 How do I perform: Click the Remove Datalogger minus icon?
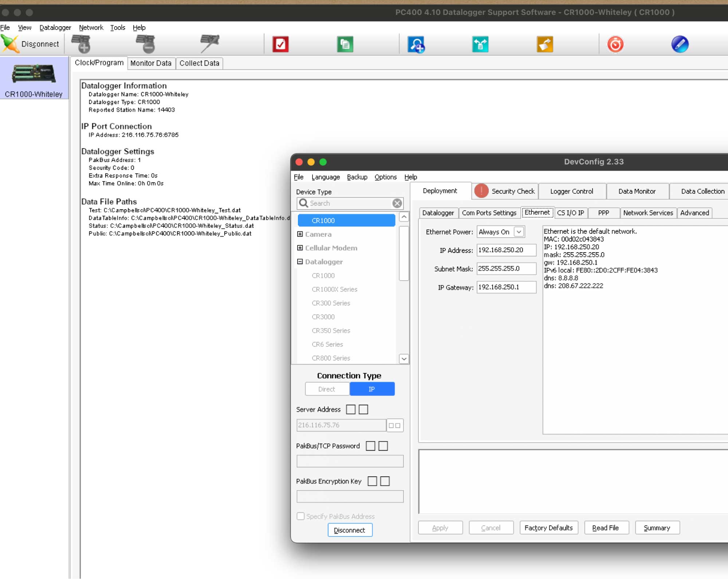[146, 44]
